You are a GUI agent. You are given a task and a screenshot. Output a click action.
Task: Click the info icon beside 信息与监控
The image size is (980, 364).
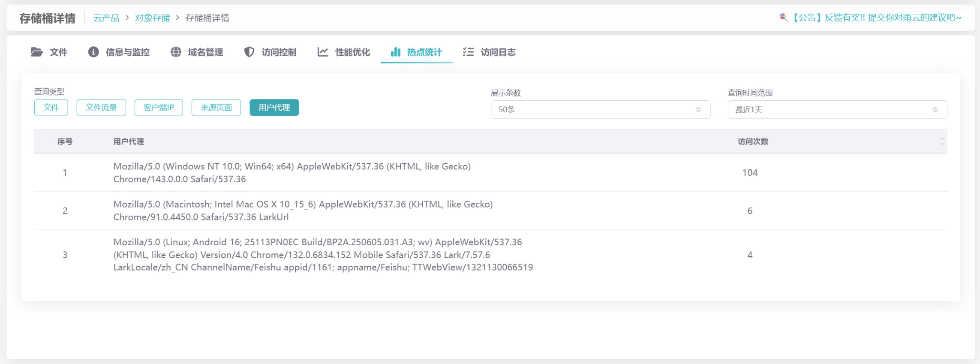[93, 52]
